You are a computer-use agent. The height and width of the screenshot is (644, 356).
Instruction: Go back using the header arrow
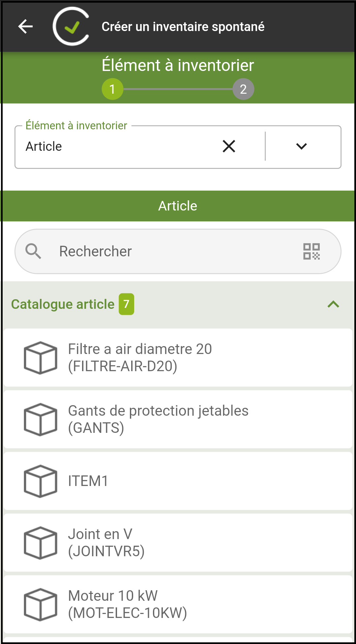(25, 26)
